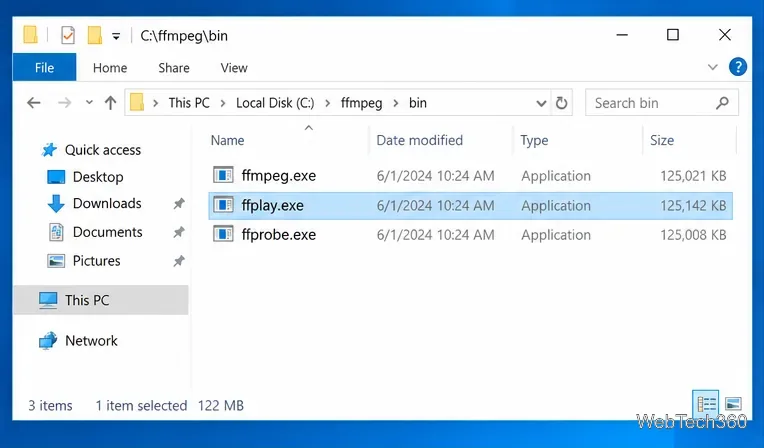Viewport: 764px width, 448px height.
Task: Open Help with the question mark icon
Action: 738,67
